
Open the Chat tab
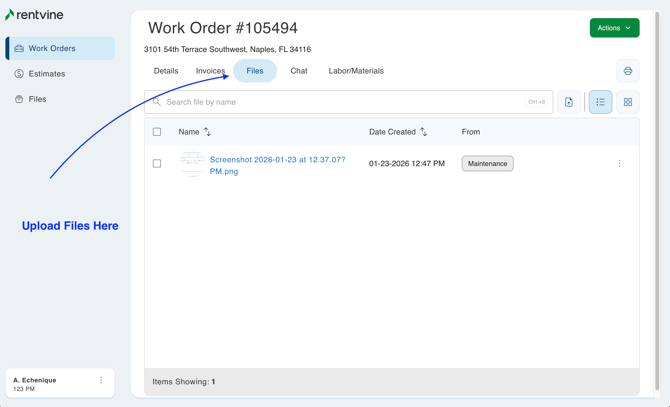point(299,71)
